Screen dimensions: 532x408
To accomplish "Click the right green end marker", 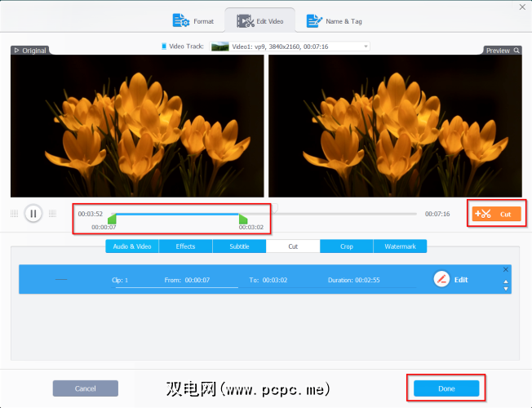I will click(243, 219).
